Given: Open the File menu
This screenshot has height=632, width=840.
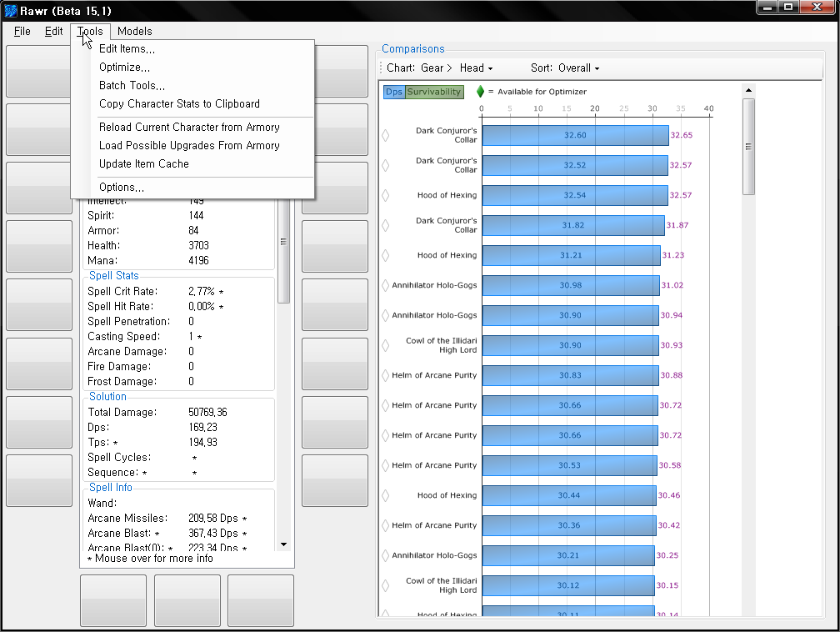Looking at the screenshot, I should point(22,31).
